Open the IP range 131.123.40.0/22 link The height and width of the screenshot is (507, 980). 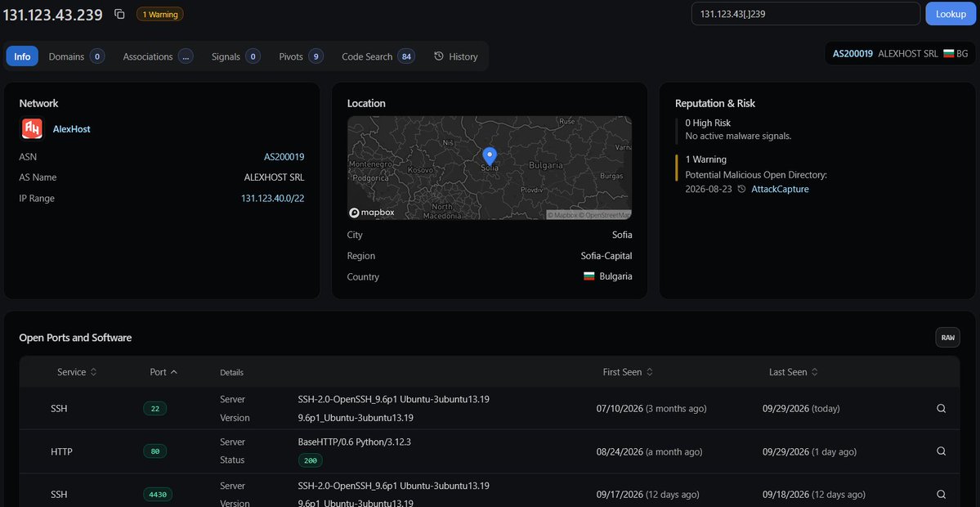tap(272, 198)
